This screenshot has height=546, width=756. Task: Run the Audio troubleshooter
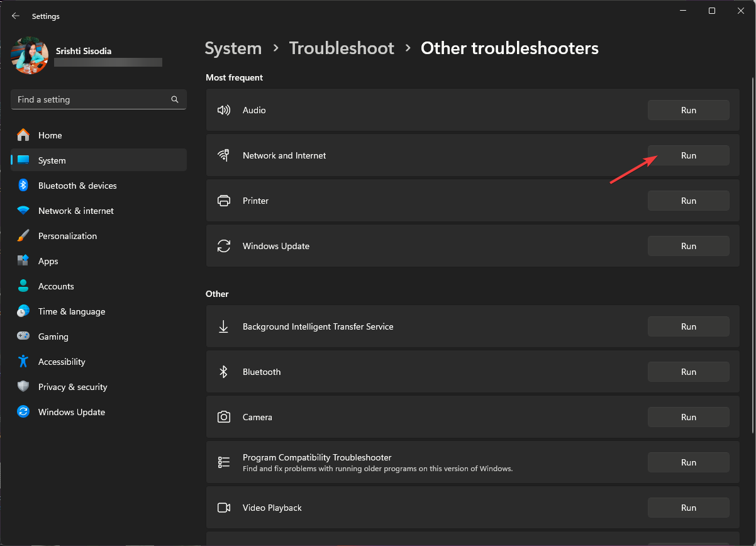tap(688, 110)
